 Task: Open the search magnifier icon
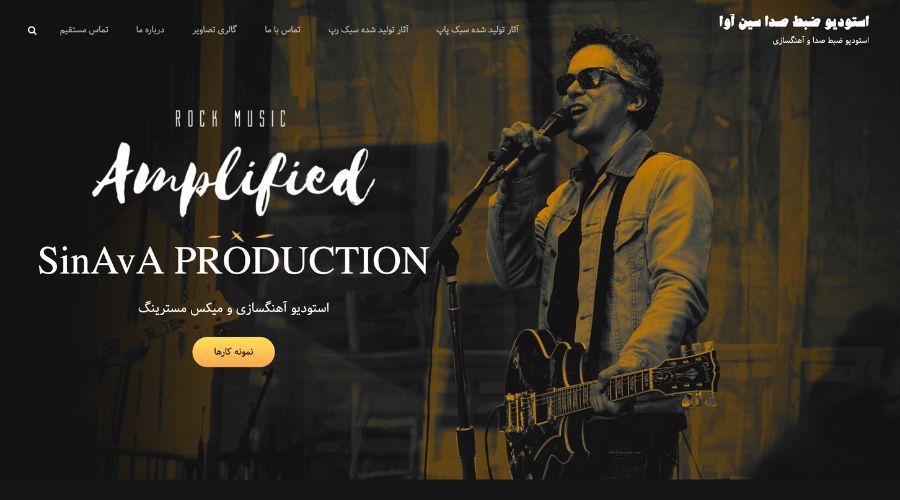pyautogui.click(x=32, y=30)
